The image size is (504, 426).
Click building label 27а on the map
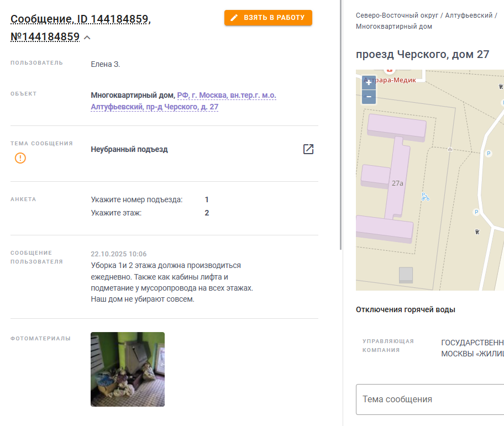coord(397,183)
